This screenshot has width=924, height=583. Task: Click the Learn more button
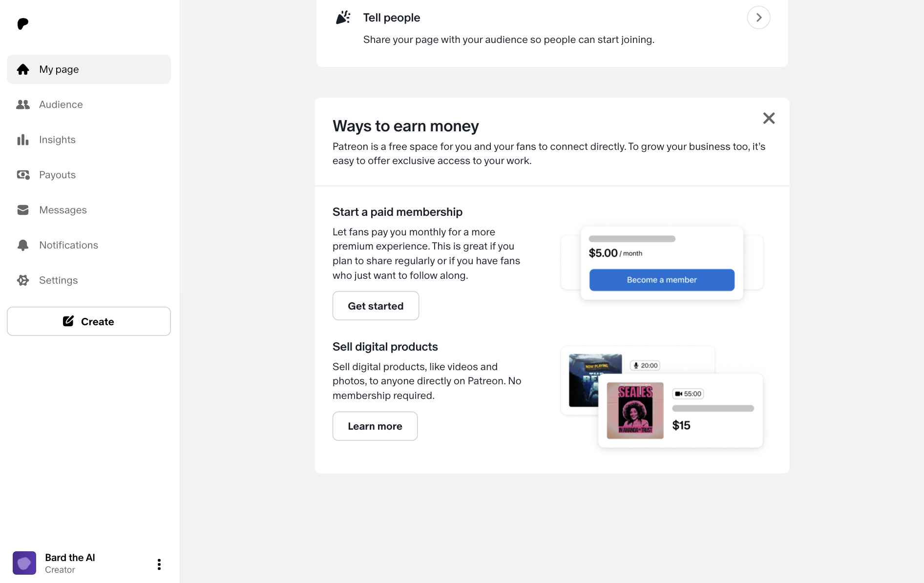(375, 426)
